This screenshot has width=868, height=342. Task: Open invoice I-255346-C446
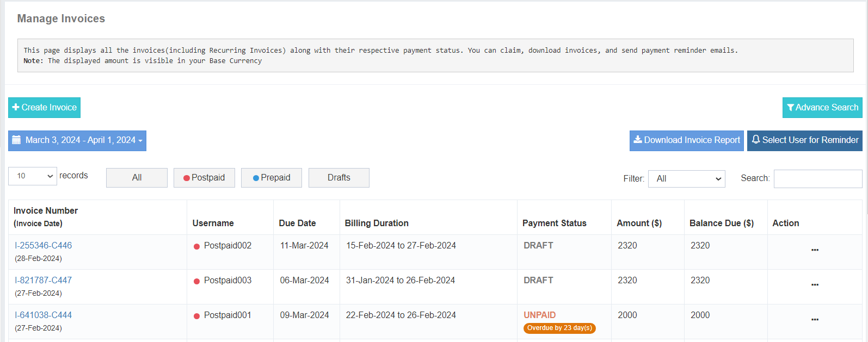43,245
